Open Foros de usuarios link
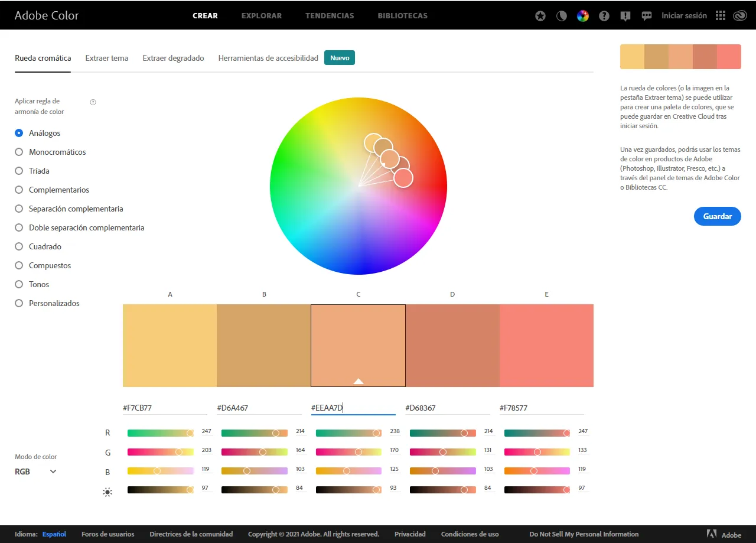The height and width of the screenshot is (543, 756). pyautogui.click(x=108, y=534)
